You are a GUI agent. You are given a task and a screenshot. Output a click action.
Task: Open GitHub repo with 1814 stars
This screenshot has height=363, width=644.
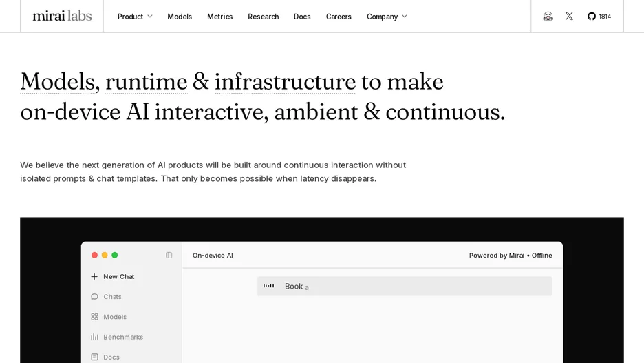[599, 17]
